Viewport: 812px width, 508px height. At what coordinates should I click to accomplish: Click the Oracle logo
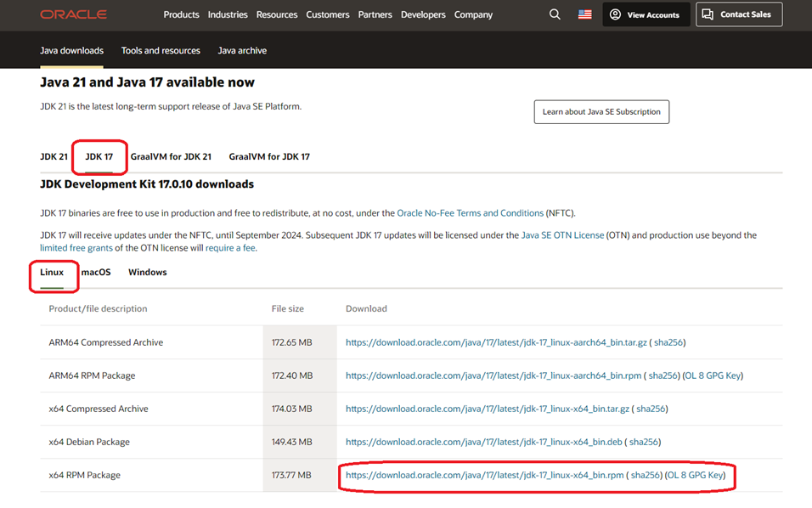pos(74,14)
